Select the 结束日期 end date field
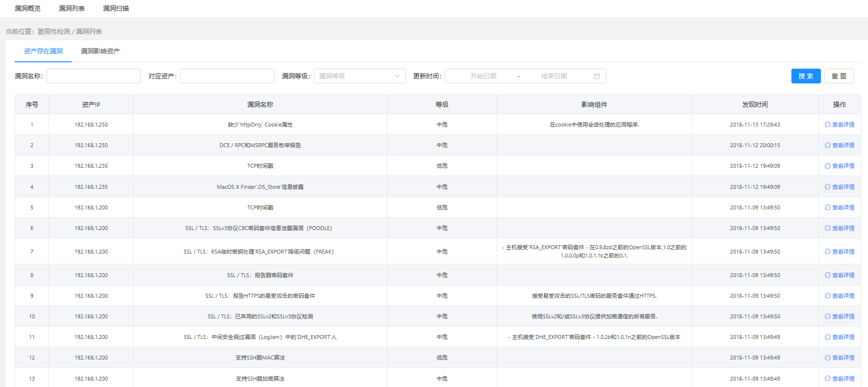The height and width of the screenshot is (387, 868). [x=554, y=76]
